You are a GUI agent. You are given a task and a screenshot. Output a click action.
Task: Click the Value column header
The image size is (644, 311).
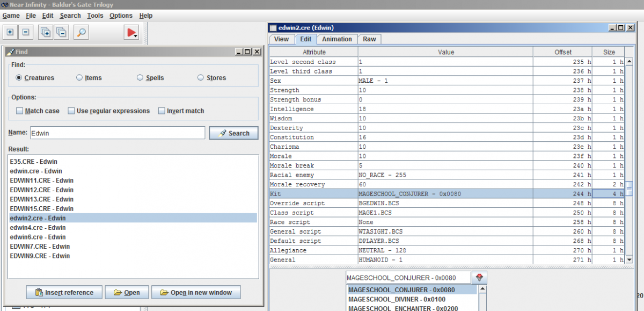[445, 52]
